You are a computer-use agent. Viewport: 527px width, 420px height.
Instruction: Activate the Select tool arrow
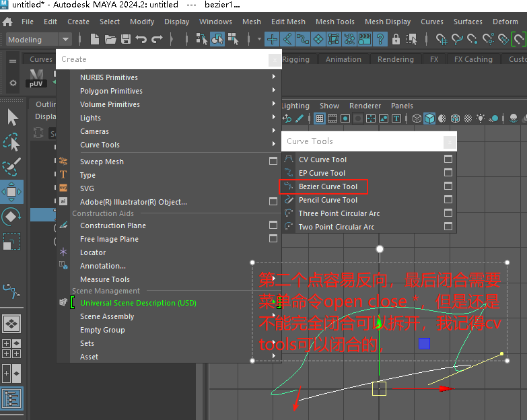pyautogui.click(x=12, y=117)
